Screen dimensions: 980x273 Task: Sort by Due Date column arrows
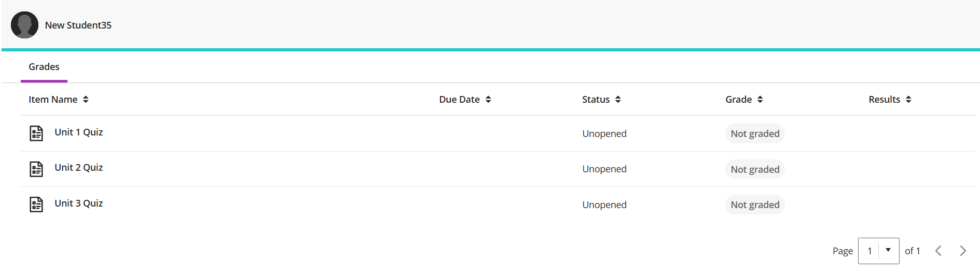click(488, 100)
